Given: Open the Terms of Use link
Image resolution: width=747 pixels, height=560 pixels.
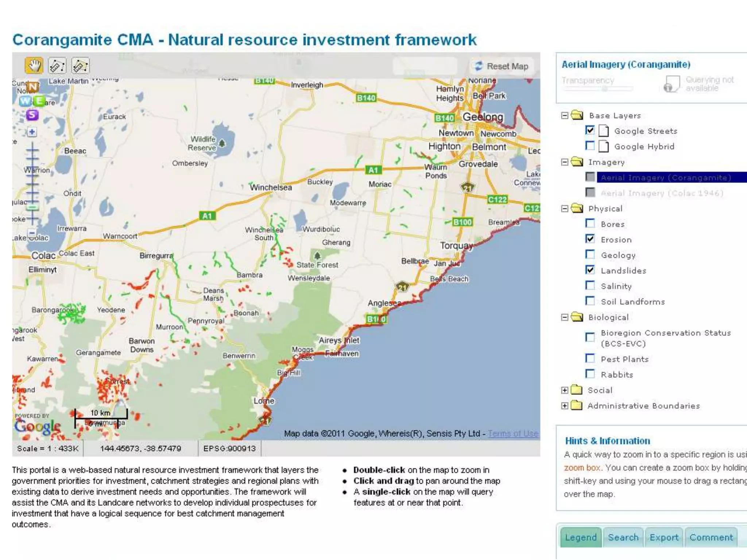Looking at the screenshot, I should [513, 433].
